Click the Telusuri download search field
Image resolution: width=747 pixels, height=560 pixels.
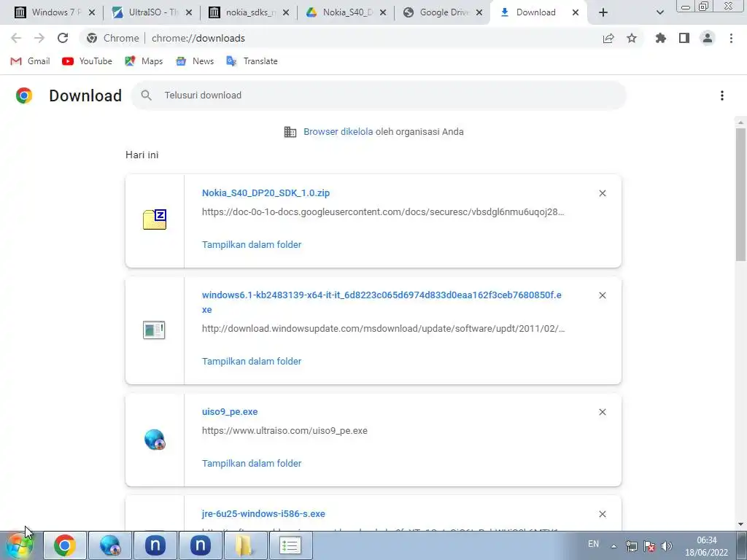tap(379, 96)
